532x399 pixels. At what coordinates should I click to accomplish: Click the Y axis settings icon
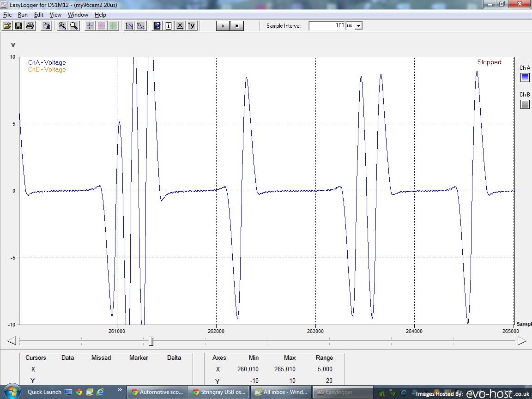[192, 26]
